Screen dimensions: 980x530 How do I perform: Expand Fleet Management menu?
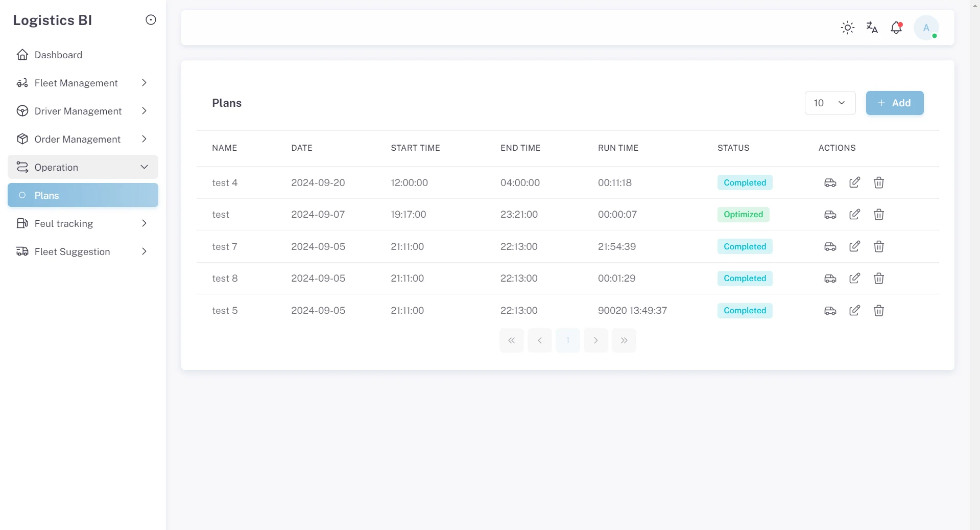point(83,83)
